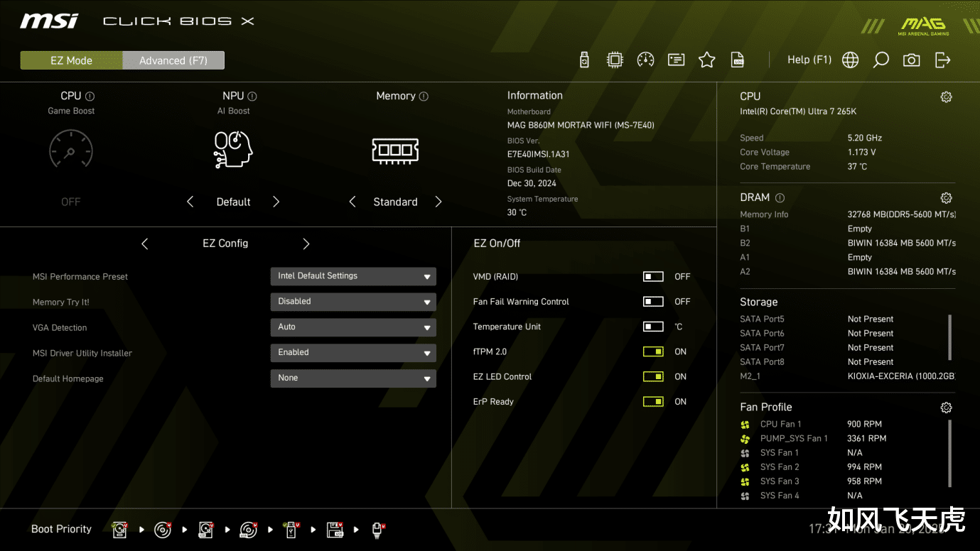Click the NPU AI Boost head icon
The height and width of the screenshot is (551, 980).
pyautogui.click(x=234, y=149)
